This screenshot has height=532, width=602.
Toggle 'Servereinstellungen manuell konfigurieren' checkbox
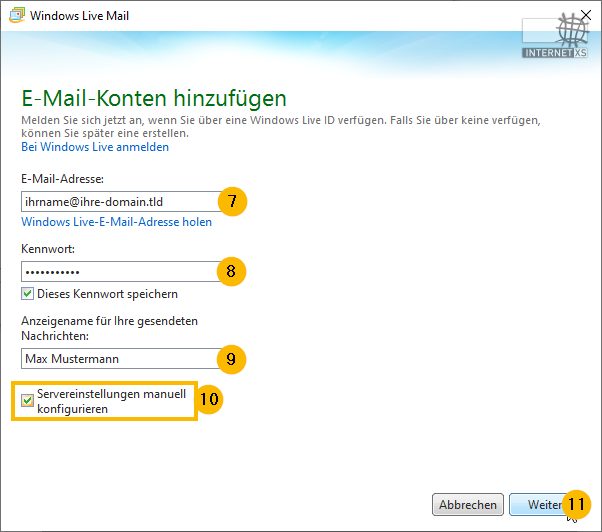[x=27, y=401]
